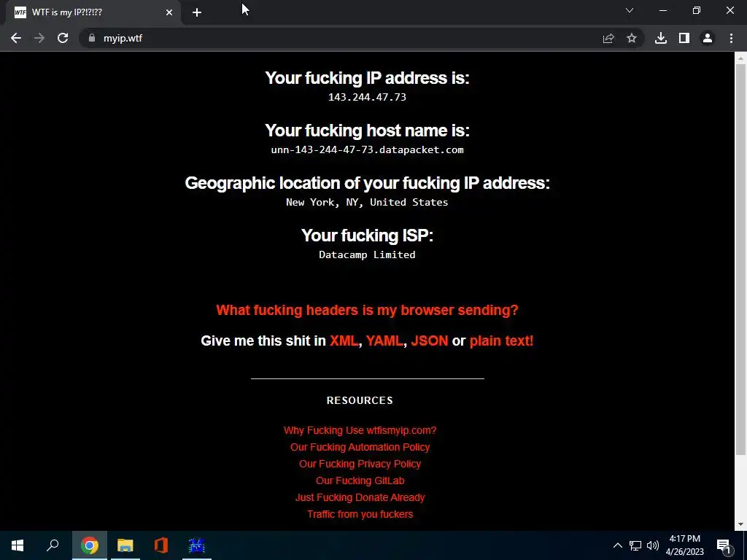
Task: Click the page's vertical scrollbar thumb
Action: coord(740,259)
